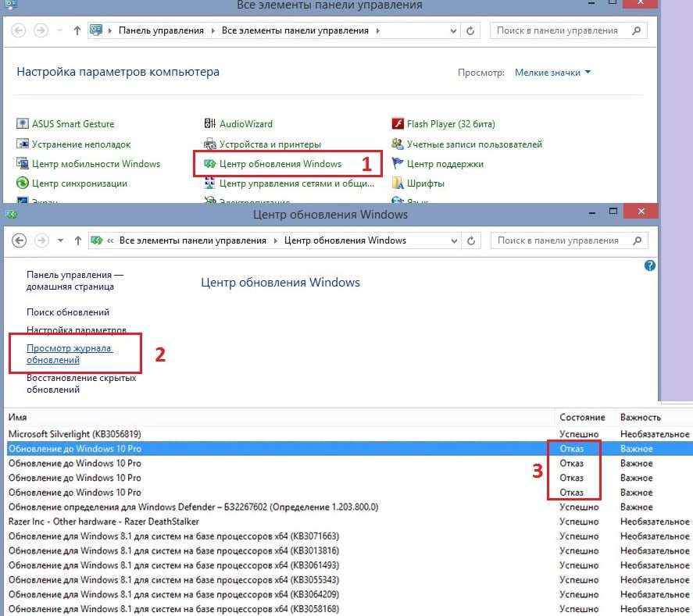Viewport: 693px width, 616px height.
Task: Open Устранение неполадок item
Action: (73, 144)
